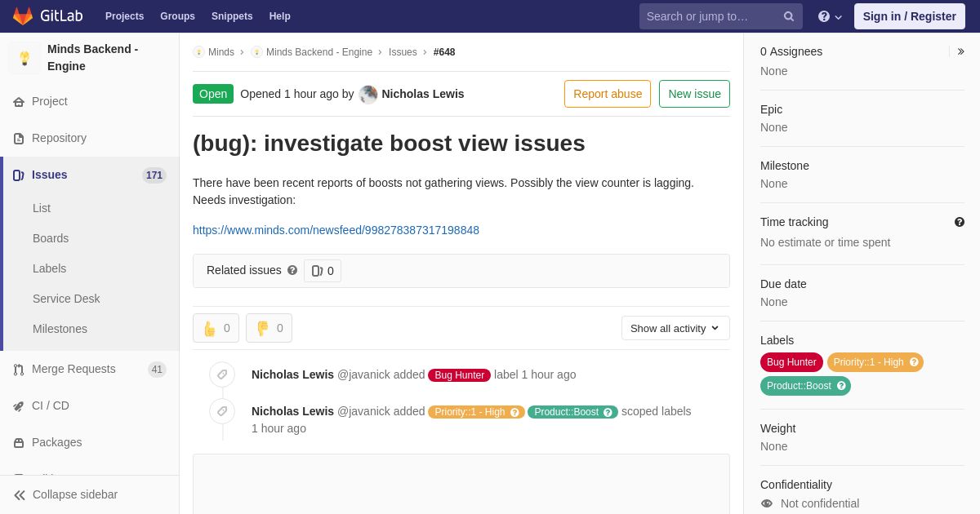Click the Issues icon in sidebar

19,175
